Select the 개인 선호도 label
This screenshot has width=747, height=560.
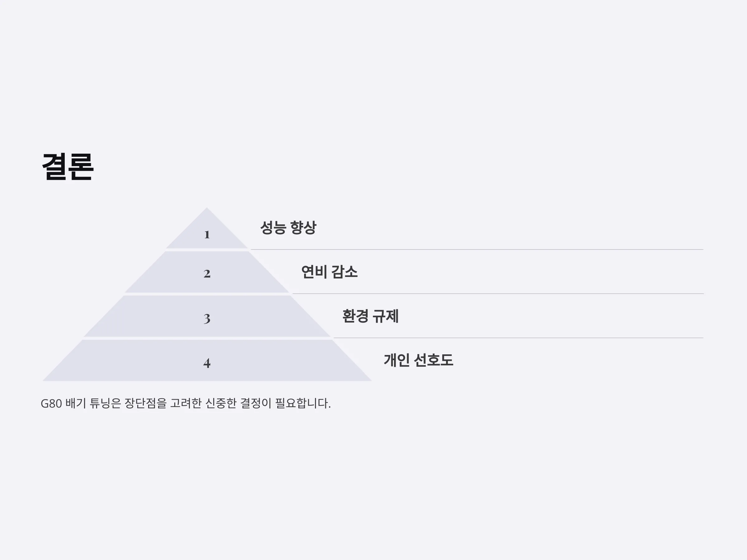click(x=418, y=360)
